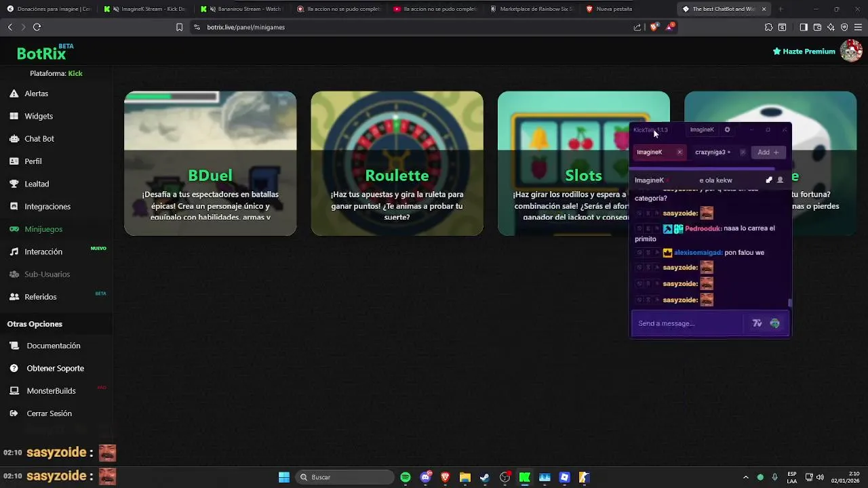Toggle the browser sidebar panel
868x488 pixels.
pyautogui.click(x=804, y=27)
